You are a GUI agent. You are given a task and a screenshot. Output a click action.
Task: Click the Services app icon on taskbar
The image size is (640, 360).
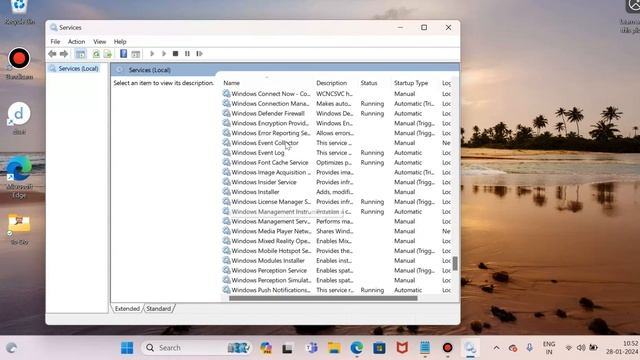click(470, 348)
